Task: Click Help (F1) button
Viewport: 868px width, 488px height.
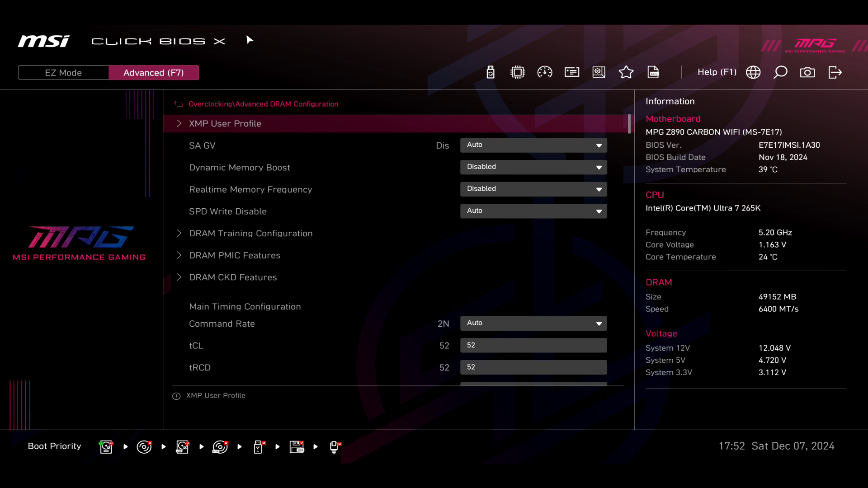Action: pos(717,72)
